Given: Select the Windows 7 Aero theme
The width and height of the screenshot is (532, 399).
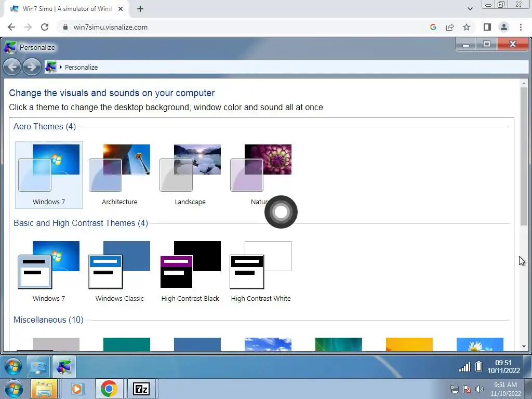Looking at the screenshot, I should pyautogui.click(x=49, y=175).
